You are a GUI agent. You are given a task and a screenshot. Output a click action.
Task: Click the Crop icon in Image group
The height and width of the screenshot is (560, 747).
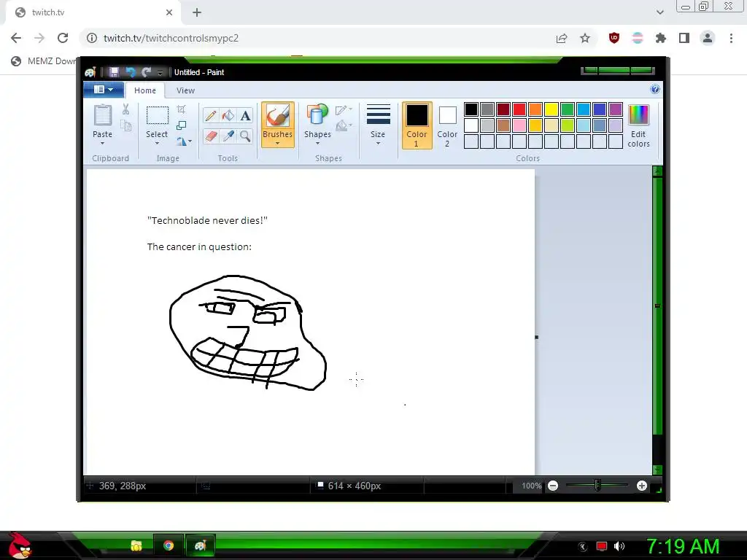point(181,109)
